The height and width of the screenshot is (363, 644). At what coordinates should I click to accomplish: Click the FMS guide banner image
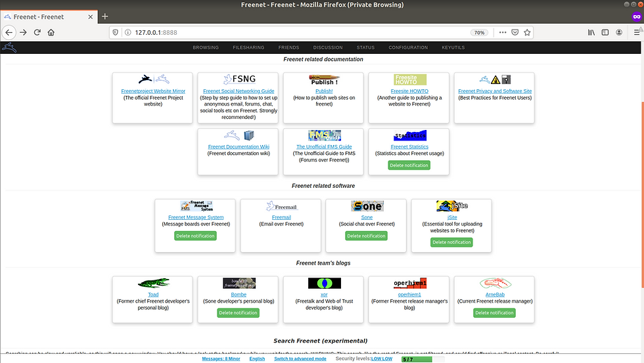click(325, 135)
